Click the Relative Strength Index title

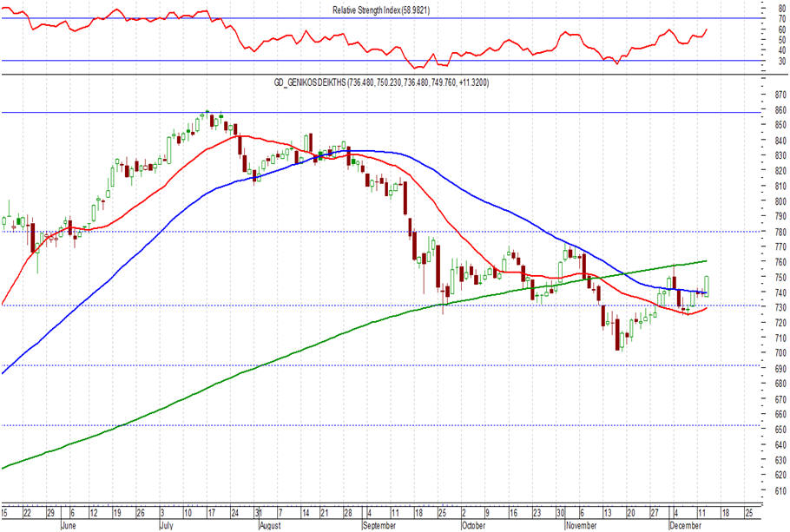coord(381,10)
